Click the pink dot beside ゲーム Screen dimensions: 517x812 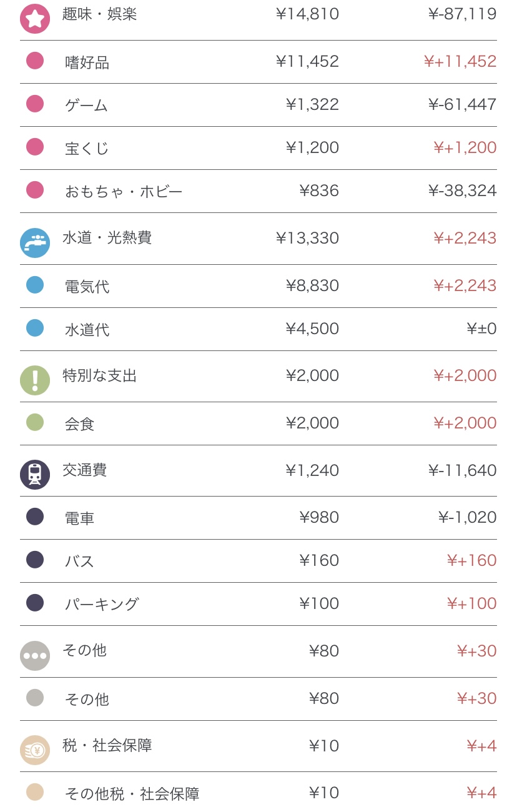point(35,104)
